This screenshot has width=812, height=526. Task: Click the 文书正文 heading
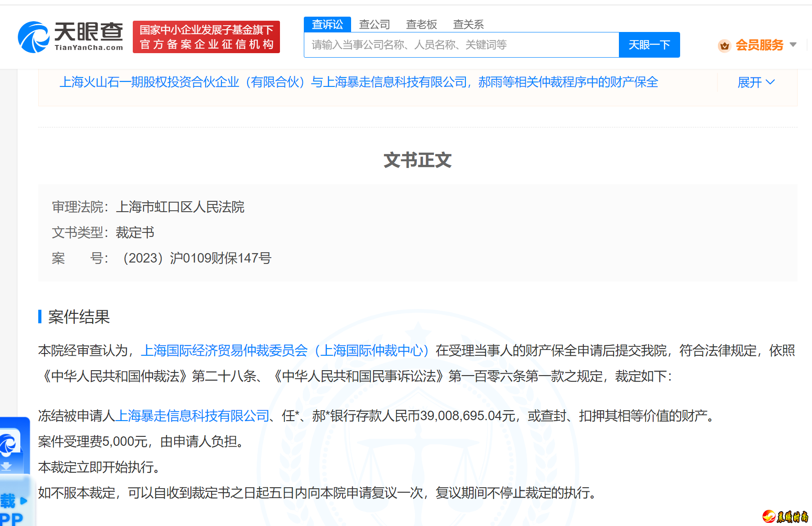(x=417, y=160)
